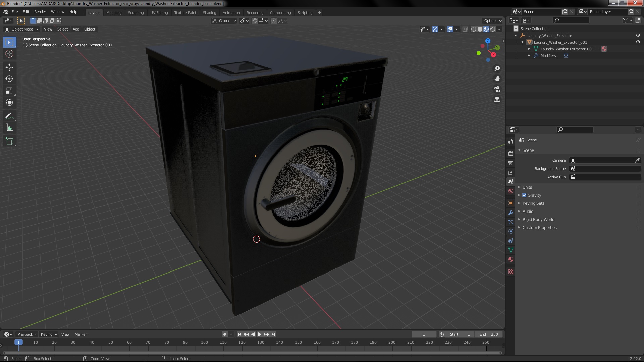Select the Scale tool
Image resolution: width=644 pixels, height=362 pixels.
[x=9, y=91]
